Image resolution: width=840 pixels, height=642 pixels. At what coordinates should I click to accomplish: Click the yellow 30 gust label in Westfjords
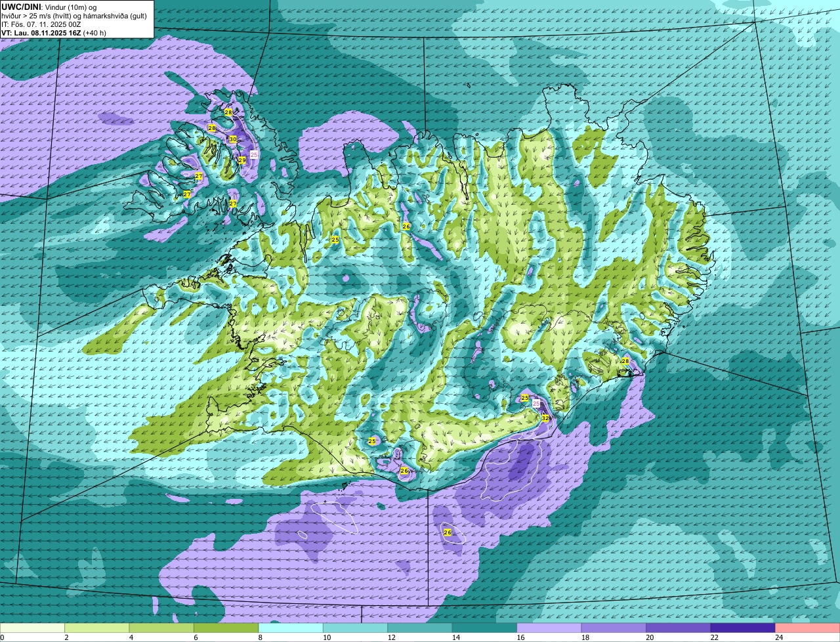[x=233, y=139]
